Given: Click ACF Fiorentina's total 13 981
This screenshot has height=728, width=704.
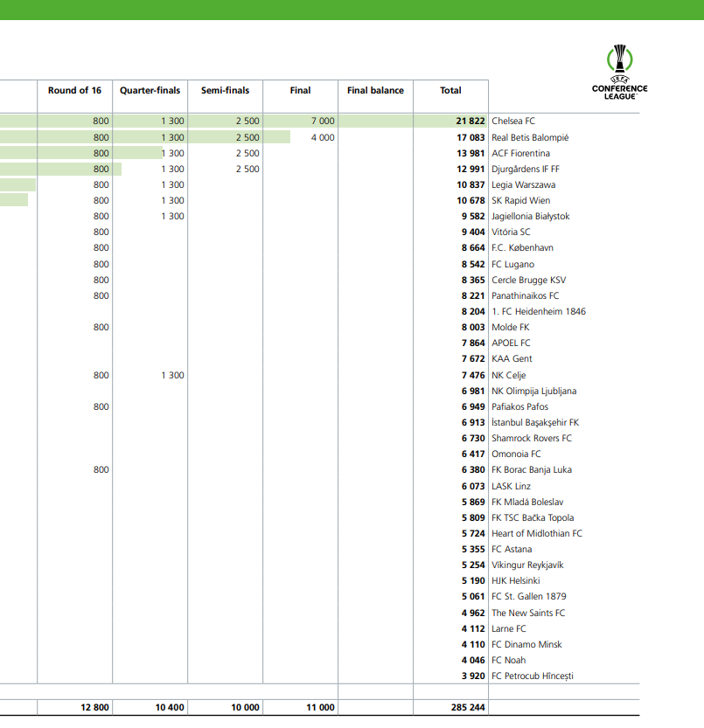Looking at the screenshot, I should pyautogui.click(x=470, y=153).
